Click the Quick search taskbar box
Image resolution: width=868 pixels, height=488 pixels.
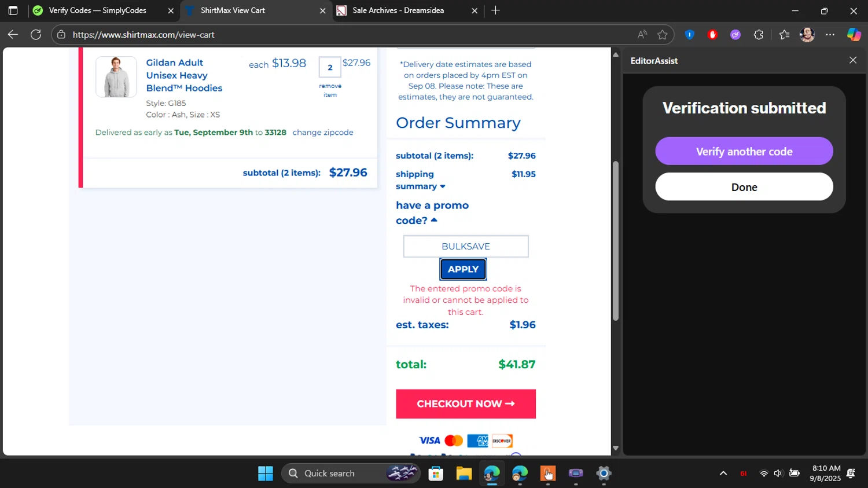click(x=351, y=474)
